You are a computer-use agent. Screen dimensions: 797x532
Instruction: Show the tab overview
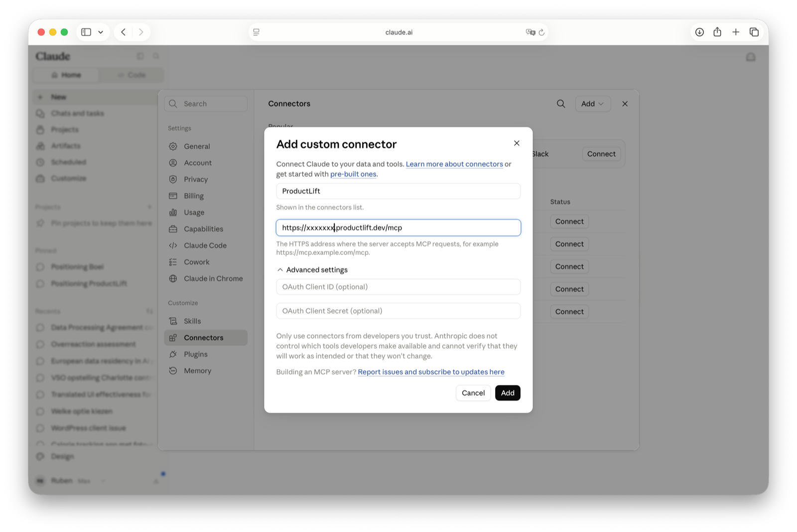[754, 32]
